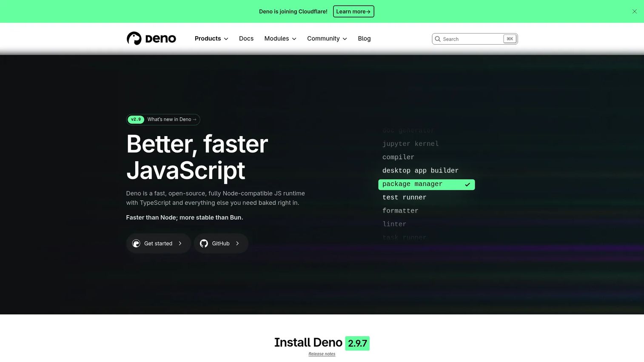
Task: Open the Blog page
Action: (x=364, y=39)
